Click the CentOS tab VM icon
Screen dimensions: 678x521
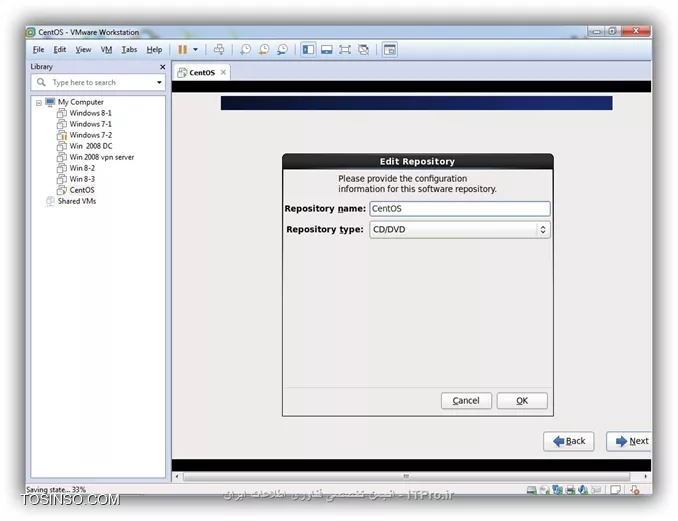[182, 73]
